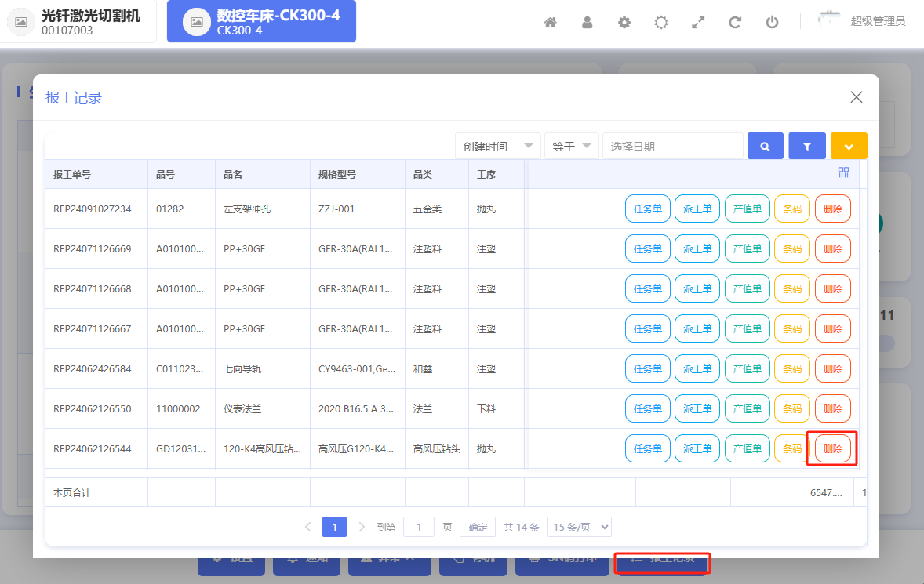
Task: Click the 选择日期 date input field
Action: pyautogui.click(x=672, y=146)
